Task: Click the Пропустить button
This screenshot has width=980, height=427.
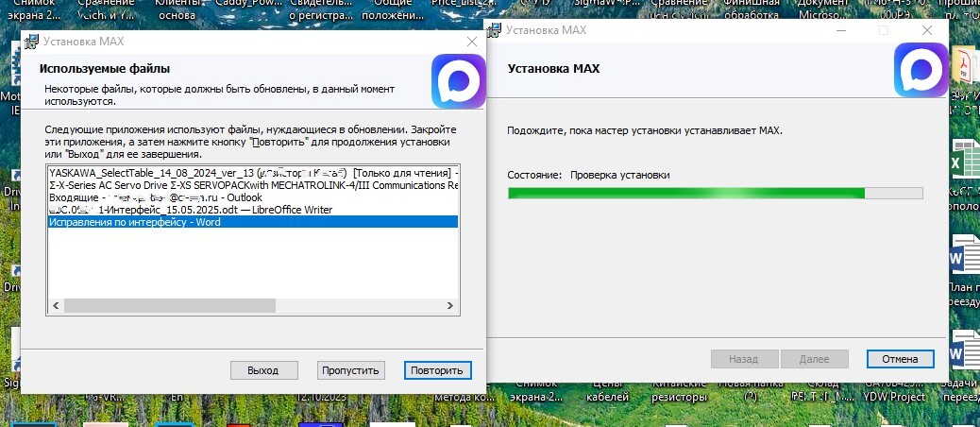Action: 350,370
